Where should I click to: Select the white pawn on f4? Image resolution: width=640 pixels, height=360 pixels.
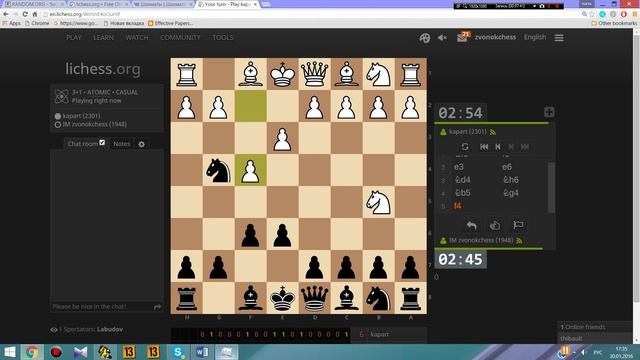(251, 170)
